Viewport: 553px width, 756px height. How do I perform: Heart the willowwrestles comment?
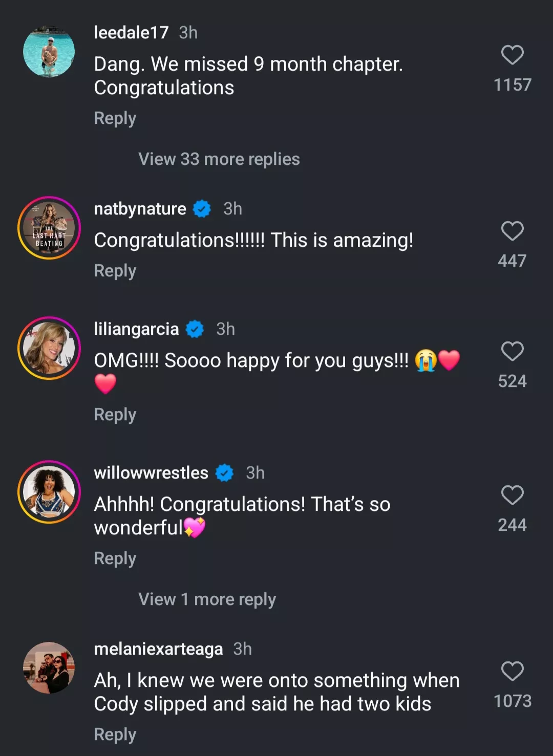[x=512, y=495]
